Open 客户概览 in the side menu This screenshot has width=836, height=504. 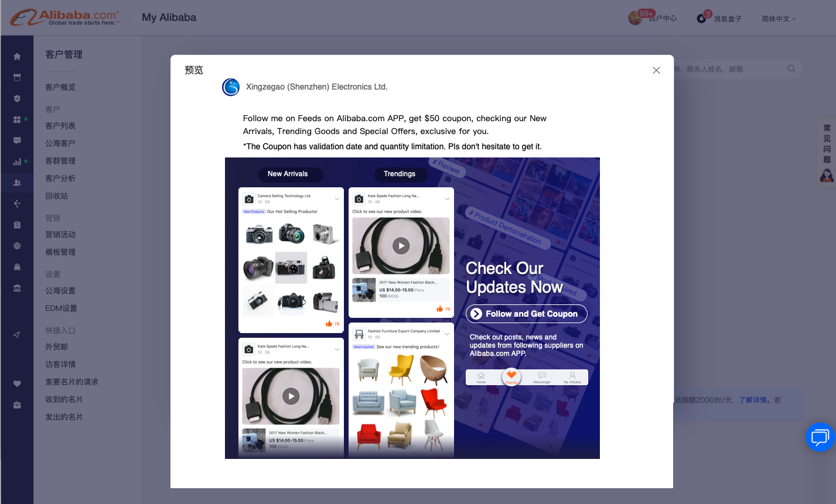point(60,87)
